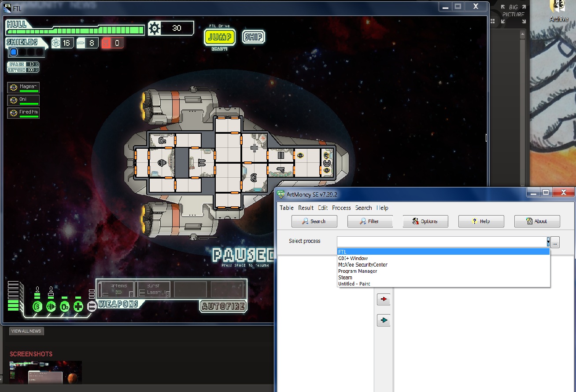Image resolution: width=576 pixels, height=392 pixels.
Task: Click the yellow JUMP button
Action: pos(219,37)
